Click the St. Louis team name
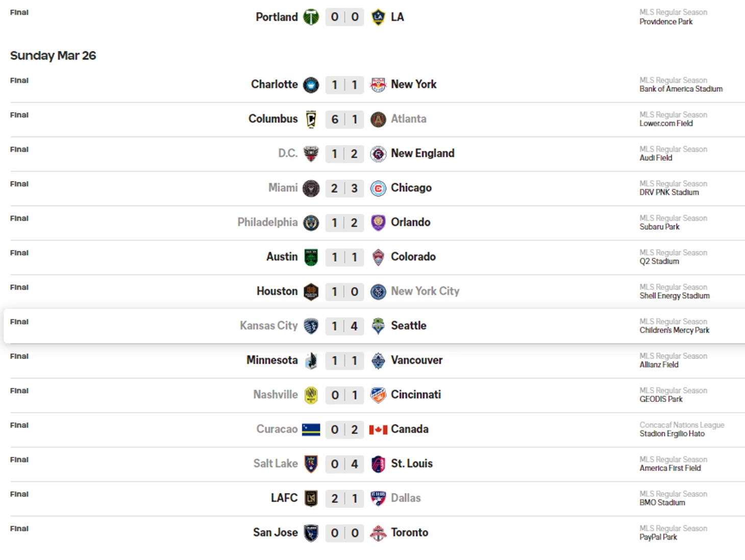 [411, 464]
